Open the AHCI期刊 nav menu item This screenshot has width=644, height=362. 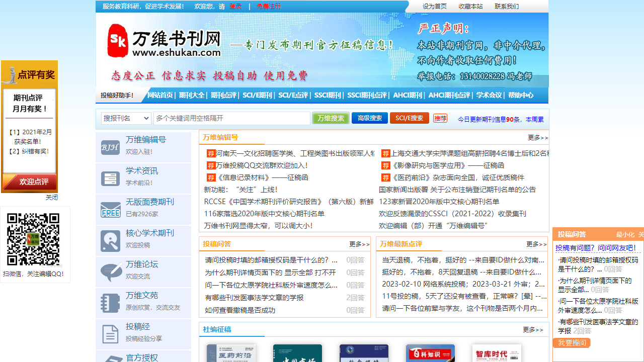408,95
